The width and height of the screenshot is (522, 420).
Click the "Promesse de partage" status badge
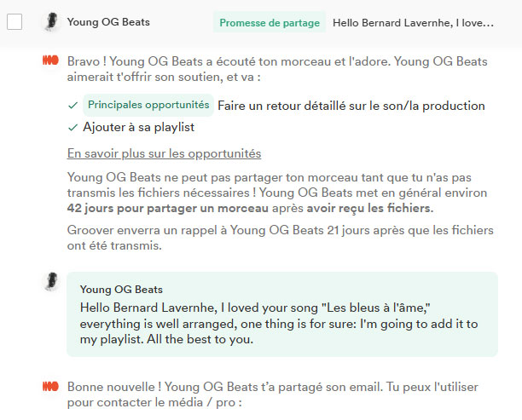pyautogui.click(x=270, y=23)
